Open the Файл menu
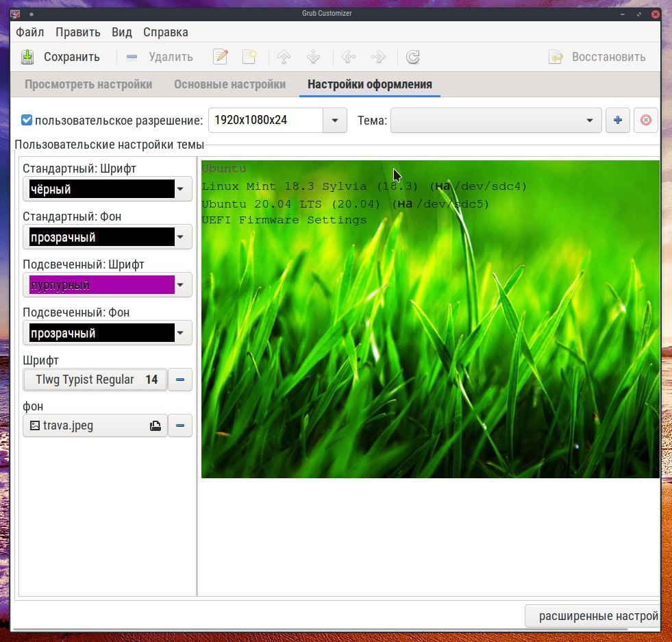 (x=30, y=33)
